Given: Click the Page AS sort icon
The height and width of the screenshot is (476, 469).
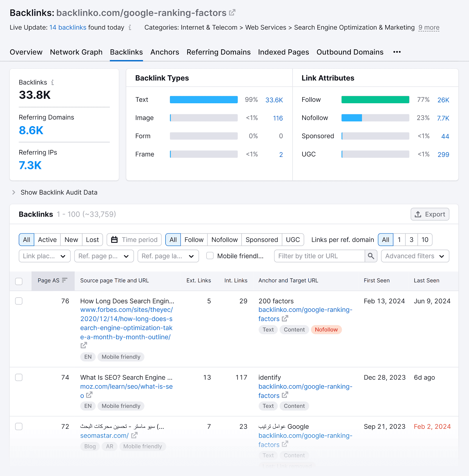Looking at the screenshot, I should [x=65, y=280].
